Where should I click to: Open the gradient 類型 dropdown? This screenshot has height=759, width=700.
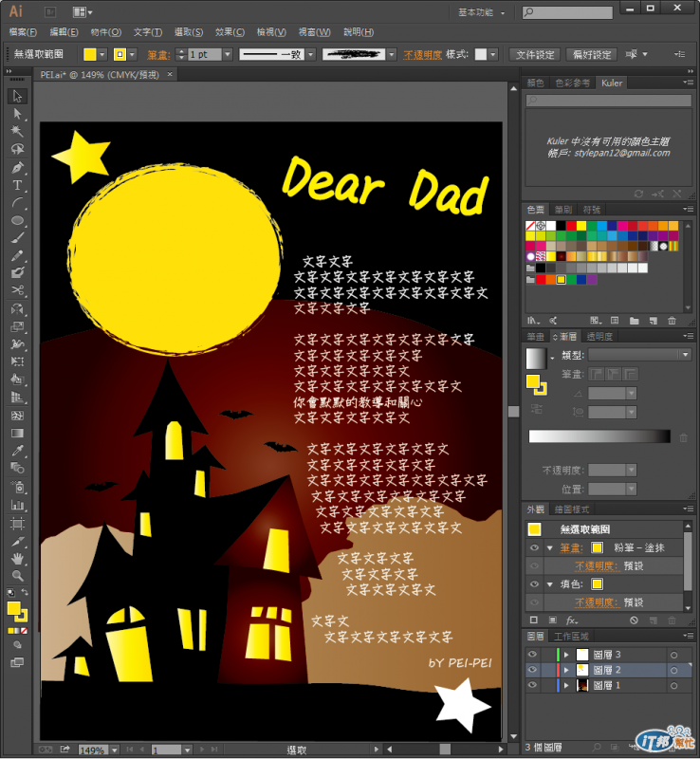tap(639, 355)
